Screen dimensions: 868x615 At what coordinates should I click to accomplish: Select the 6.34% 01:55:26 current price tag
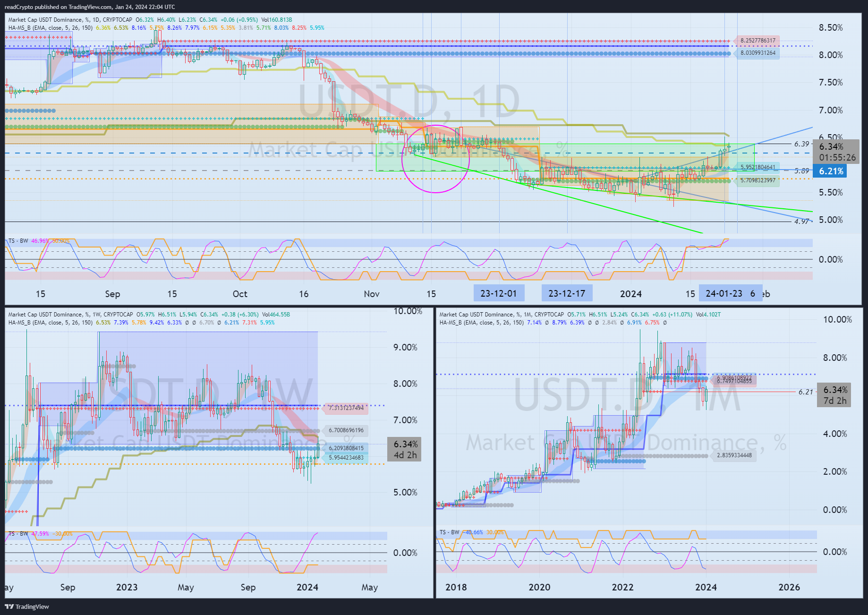pos(837,152)
